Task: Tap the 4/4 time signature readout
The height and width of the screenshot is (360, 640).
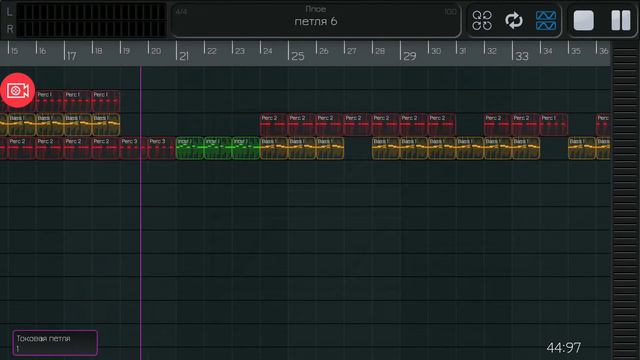Action: coord(181,12)
